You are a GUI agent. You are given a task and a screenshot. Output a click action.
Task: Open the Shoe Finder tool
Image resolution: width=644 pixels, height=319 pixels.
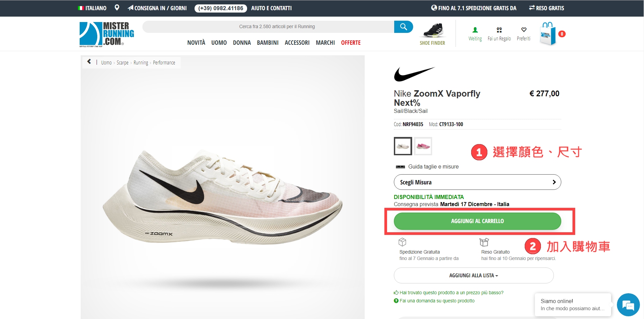(432, 34)
